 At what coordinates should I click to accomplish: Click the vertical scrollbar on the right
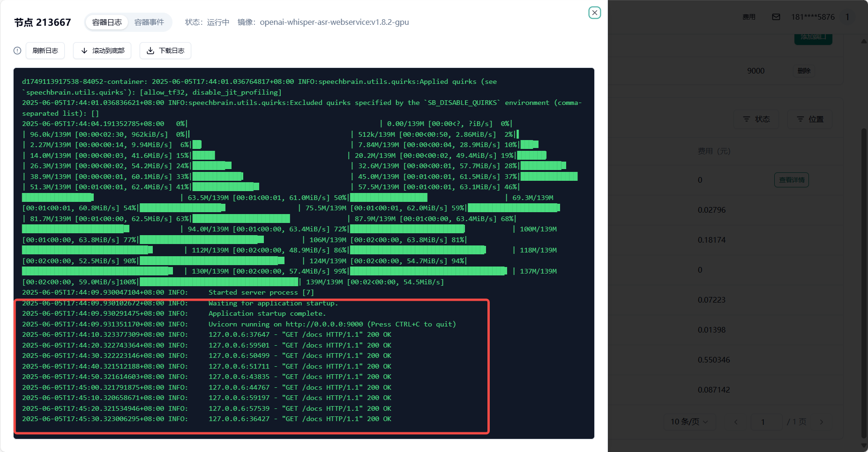tap(864, 281)
